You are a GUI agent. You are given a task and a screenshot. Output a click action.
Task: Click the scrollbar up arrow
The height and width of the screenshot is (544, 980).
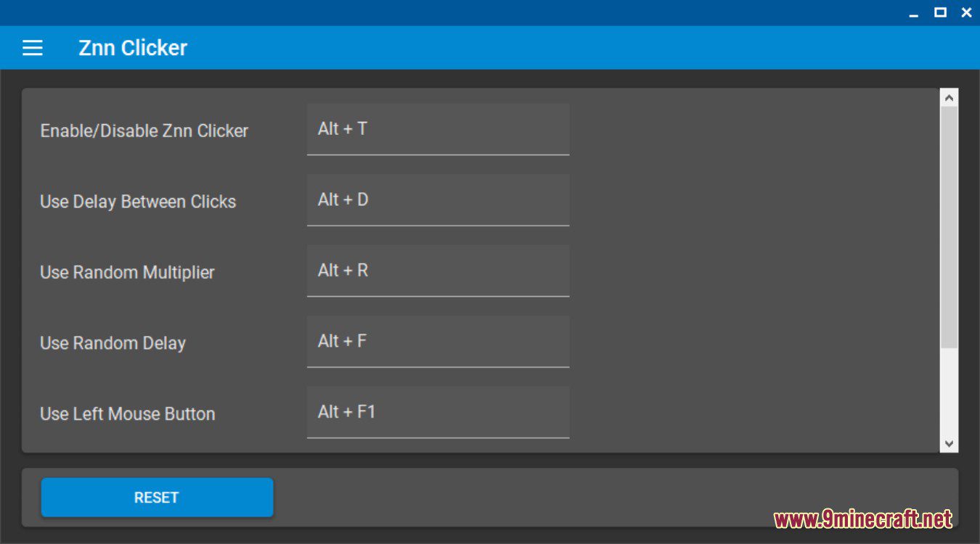tap(949, 97)
